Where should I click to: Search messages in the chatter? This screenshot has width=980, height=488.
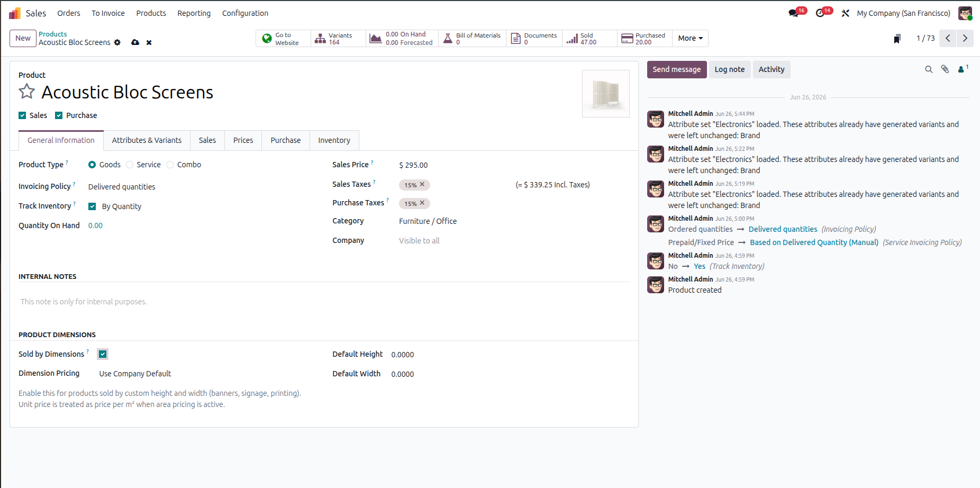click(x=929, y=69)
